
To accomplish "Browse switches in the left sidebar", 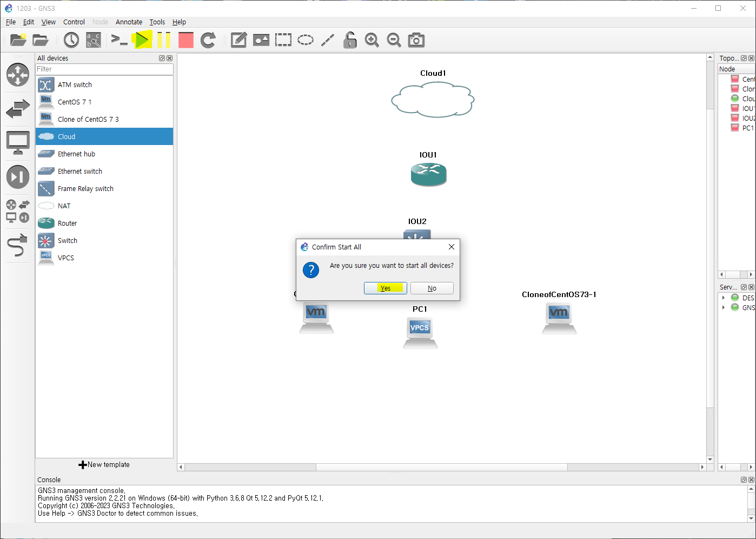I will (x=18, y=109).
